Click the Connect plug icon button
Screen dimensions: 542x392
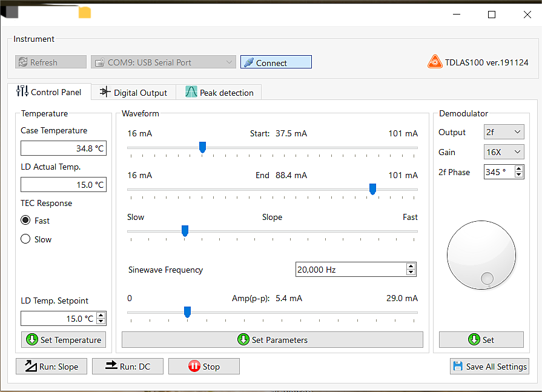tap(276, 62)
